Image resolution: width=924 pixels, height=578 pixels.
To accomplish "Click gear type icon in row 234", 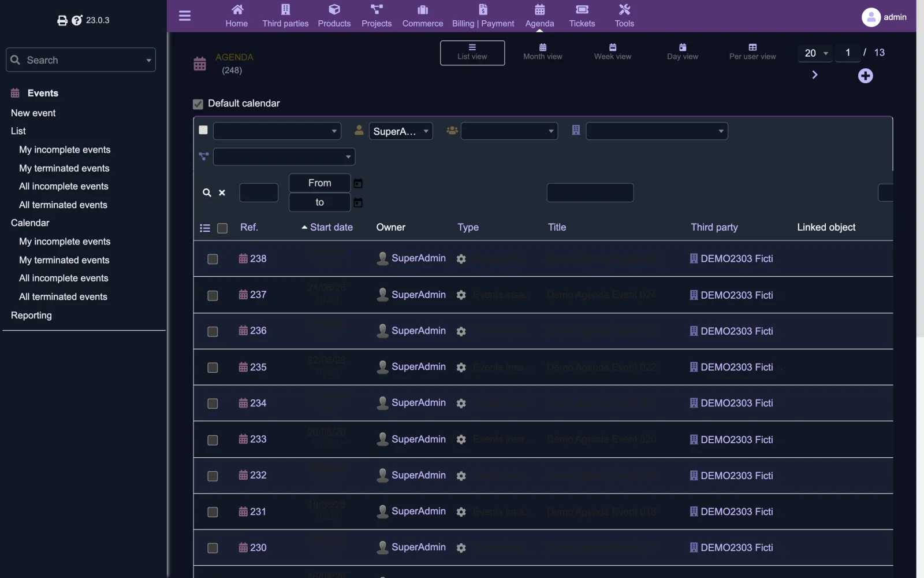I will click(x=461, y=403).
